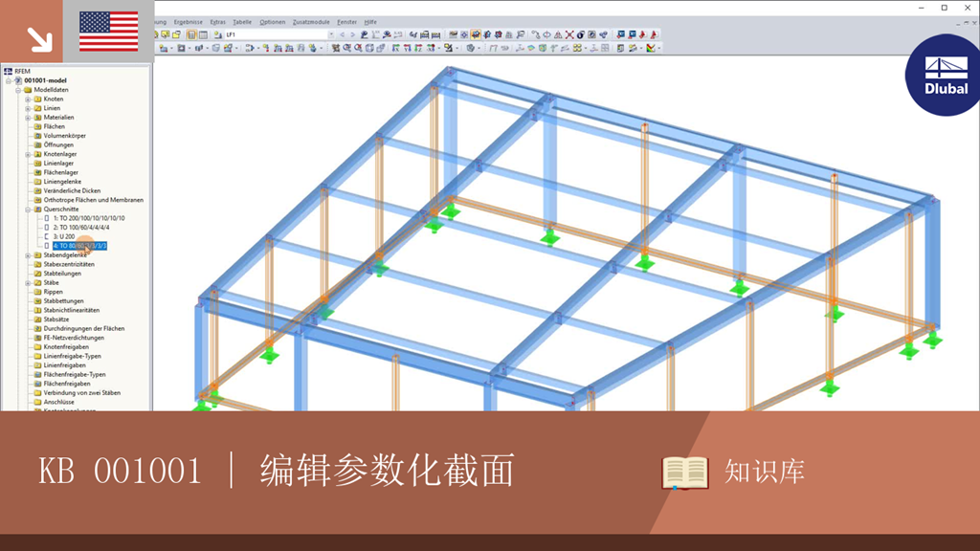Select cross-section 3: U 200
980x551 pixels.
pos(64,237)
